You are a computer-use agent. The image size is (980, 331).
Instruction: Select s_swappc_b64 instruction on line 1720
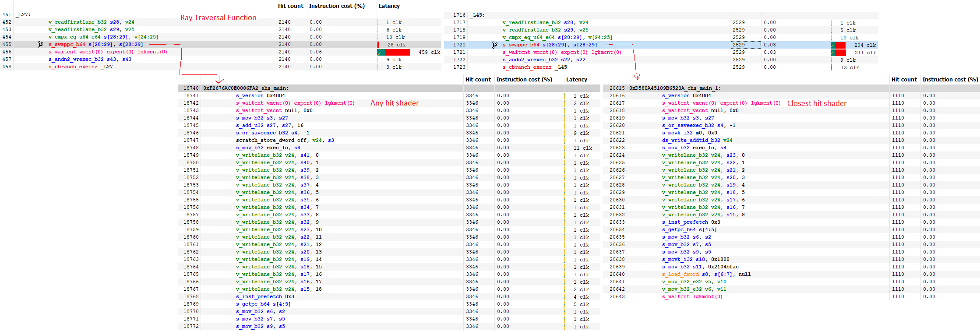tap(550, 45)
